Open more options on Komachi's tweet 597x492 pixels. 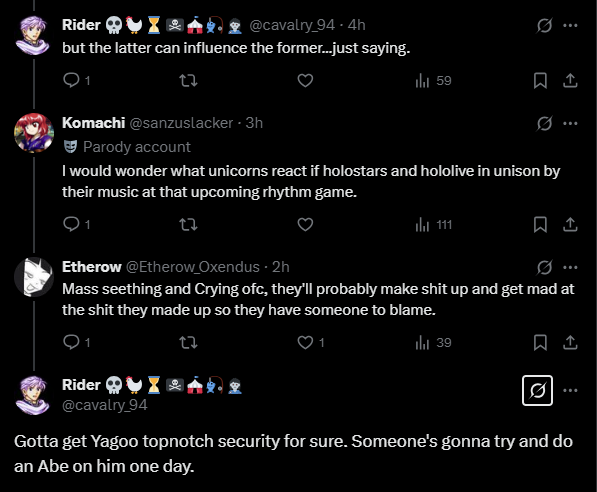point(570,123)
